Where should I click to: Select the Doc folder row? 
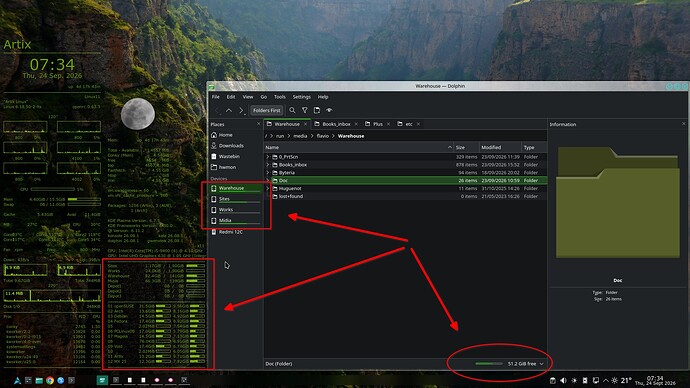point(405,180)
